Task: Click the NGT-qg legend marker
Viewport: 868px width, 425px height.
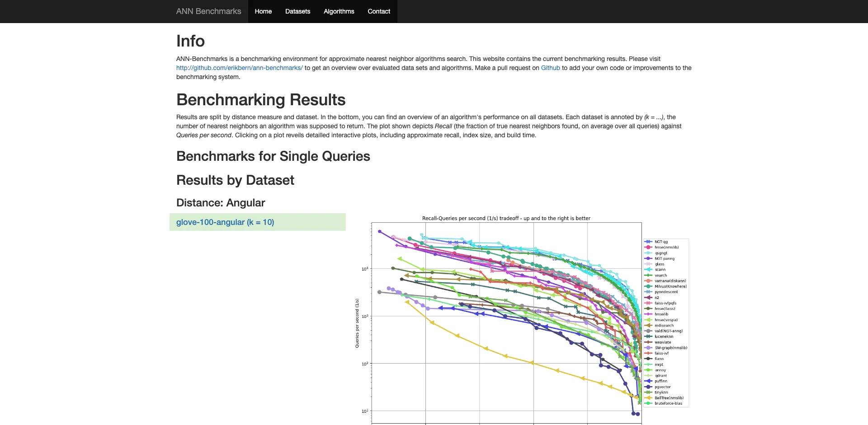Action: coord(648,242)
